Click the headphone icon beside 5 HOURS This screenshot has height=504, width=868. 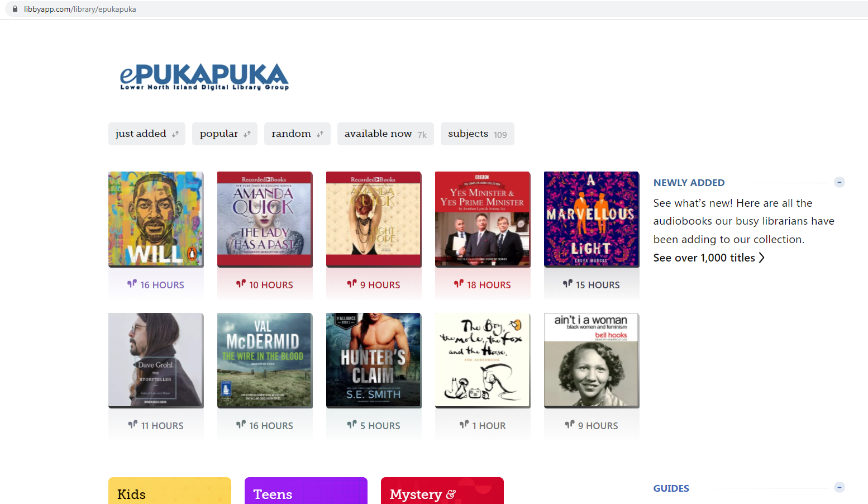coord(352,425)
